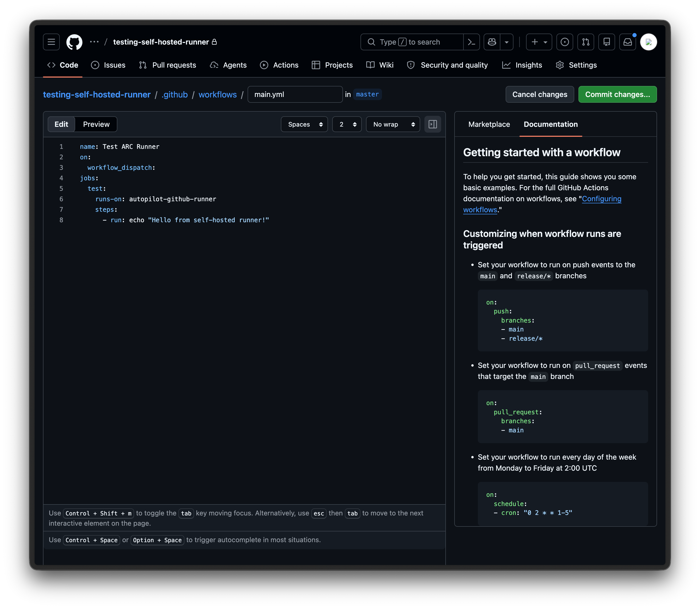This screenshot has height=609, width=700.
Task: Click 'Getting started with a workflow' heading
Action: [x=542, y=153]
